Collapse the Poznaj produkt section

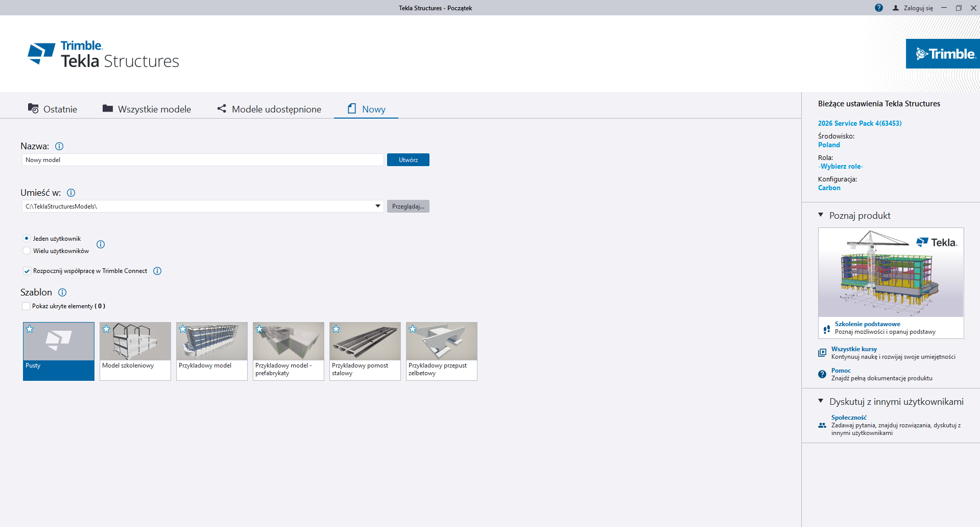point(821,215)
